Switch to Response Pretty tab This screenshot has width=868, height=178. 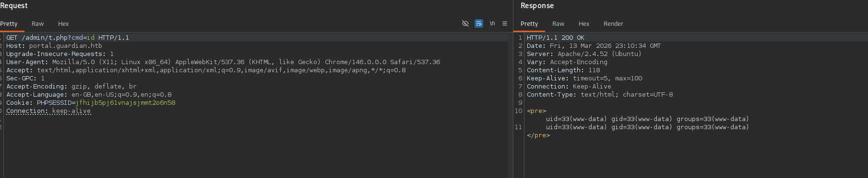pos(529,24)
